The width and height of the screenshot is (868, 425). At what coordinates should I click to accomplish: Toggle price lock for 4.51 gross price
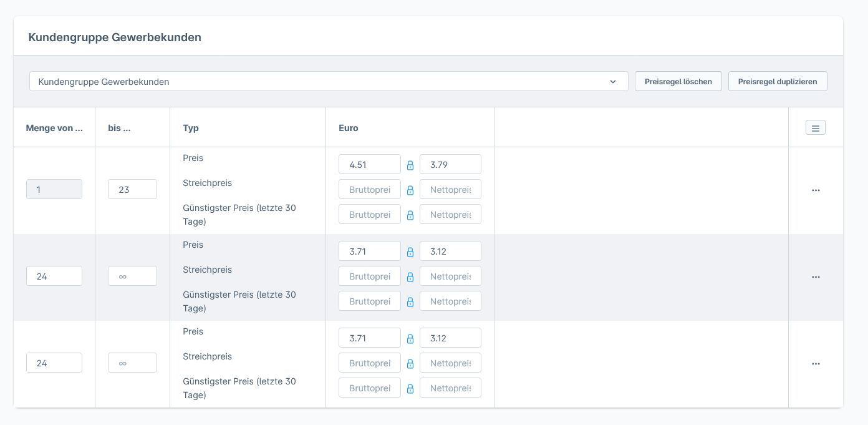coord(410,165)
